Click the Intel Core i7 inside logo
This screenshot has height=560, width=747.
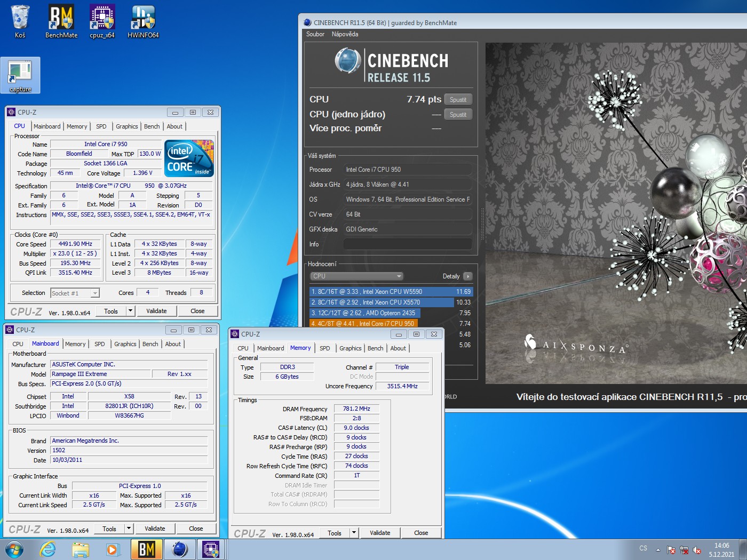(189, 158)
